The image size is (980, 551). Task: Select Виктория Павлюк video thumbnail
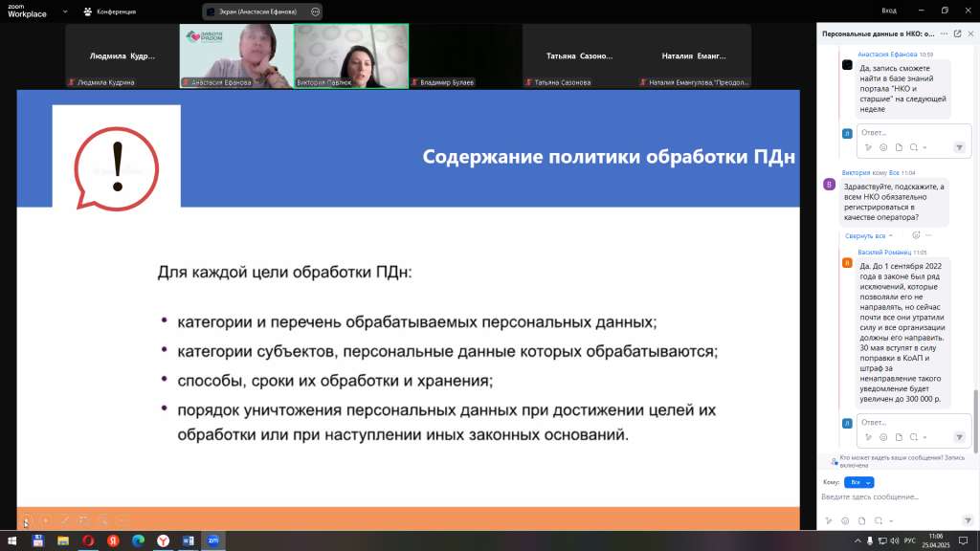click(351, 56)
